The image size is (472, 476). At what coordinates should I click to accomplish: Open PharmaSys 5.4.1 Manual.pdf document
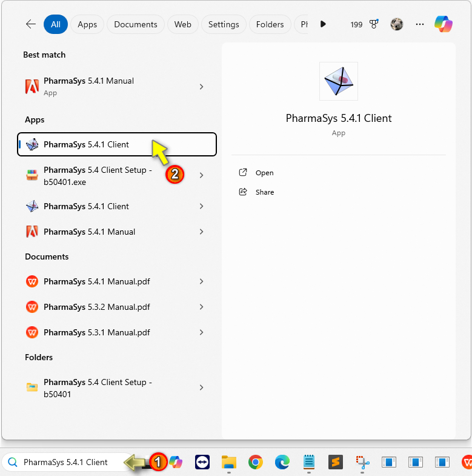point(117,281)
